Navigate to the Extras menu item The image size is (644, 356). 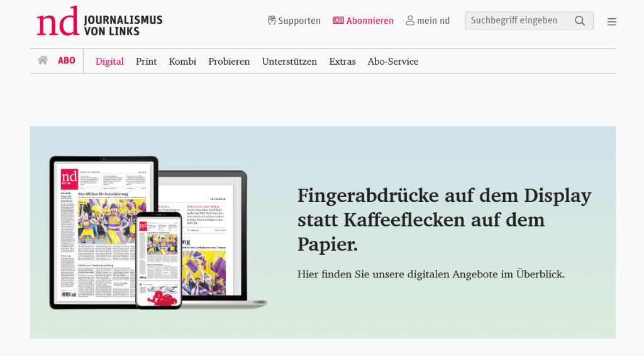pyautogui.click(x=342, y=62)
